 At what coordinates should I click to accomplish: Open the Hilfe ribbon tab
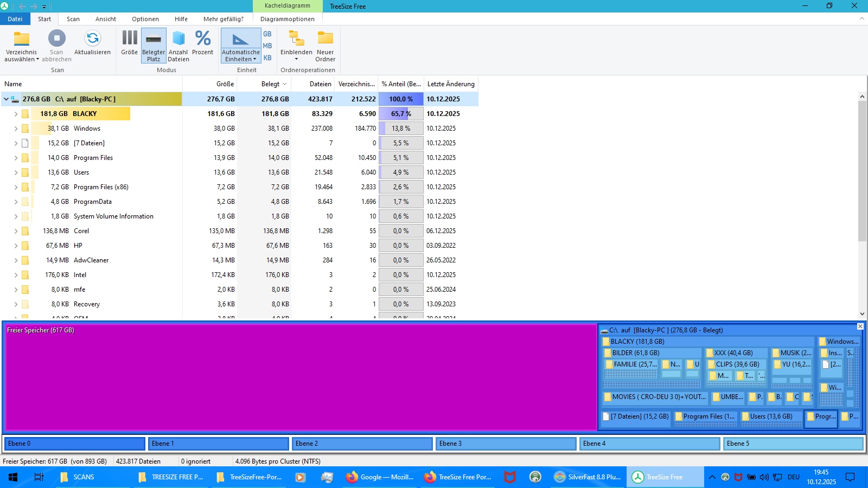(x=181, y=19)
